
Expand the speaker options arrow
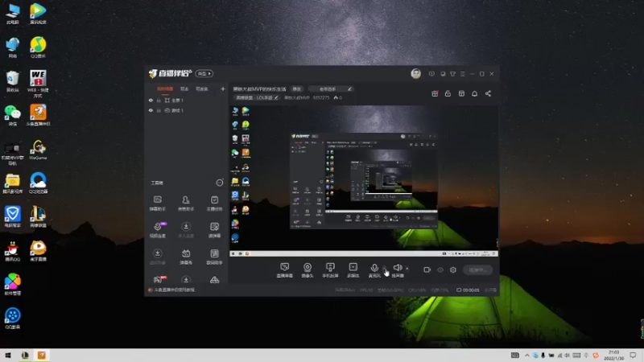coord(407,269)
